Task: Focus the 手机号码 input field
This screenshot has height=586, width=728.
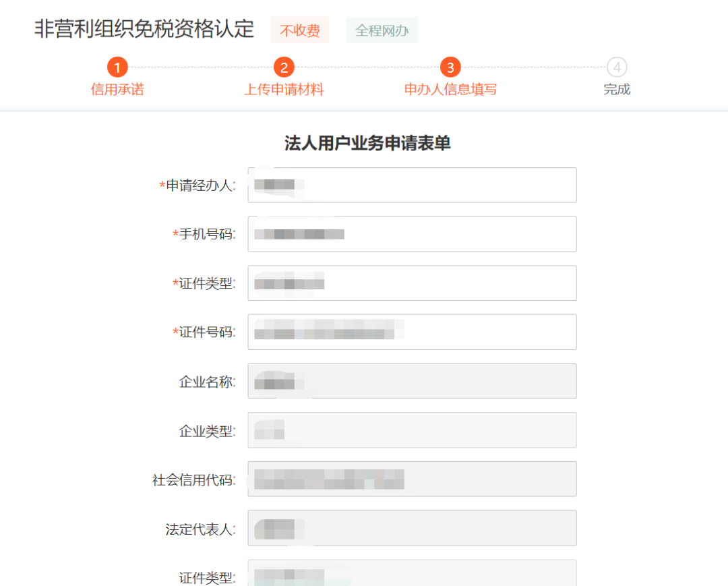Action: pos(413,234)
